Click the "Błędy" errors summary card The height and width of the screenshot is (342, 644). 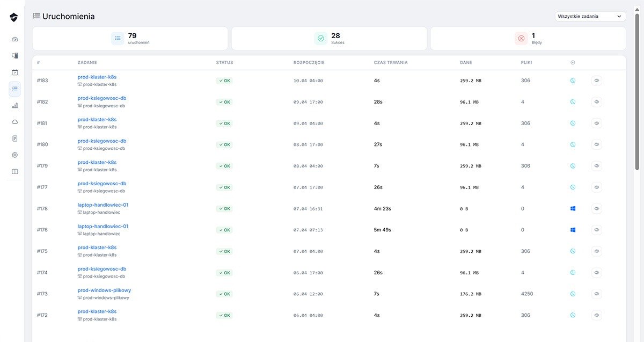[528, 39]
